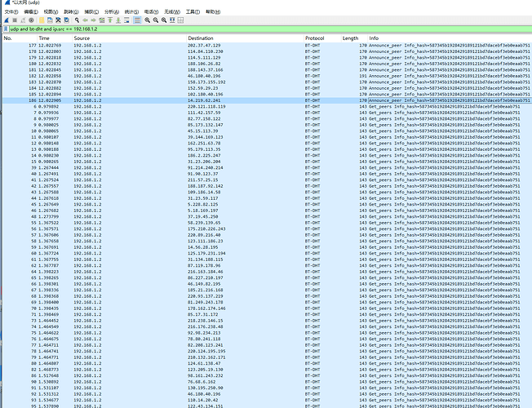This screenshot has width=532, height=408.
Task: Toggle packet list colorization
Action: pyautogui.click(x=137, y=20)
